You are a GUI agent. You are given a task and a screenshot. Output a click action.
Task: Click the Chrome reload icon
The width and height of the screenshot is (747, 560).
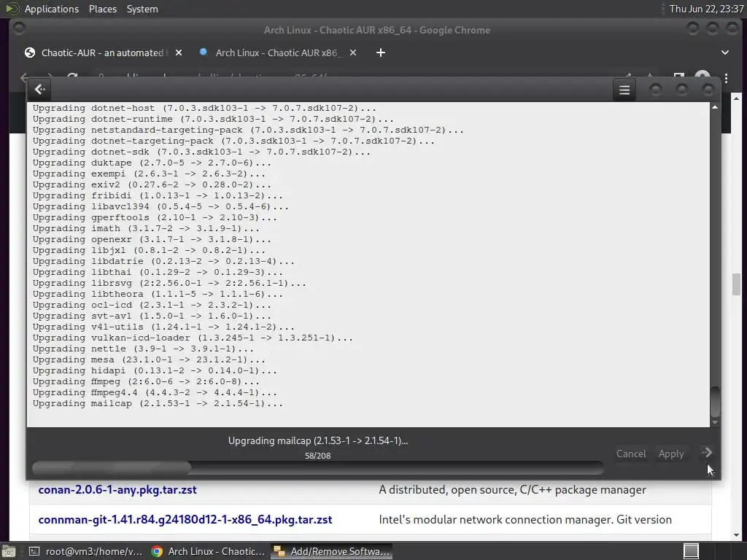72,77
